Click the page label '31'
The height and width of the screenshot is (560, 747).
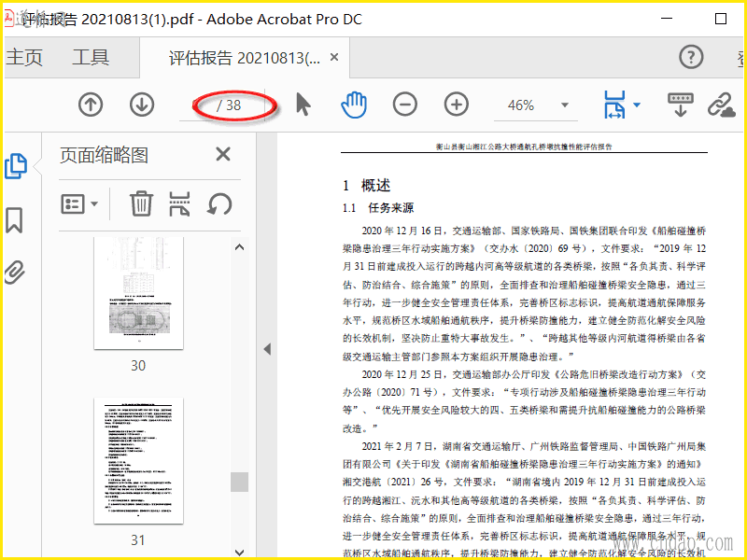pyautogui.click(x=138, y=540)
